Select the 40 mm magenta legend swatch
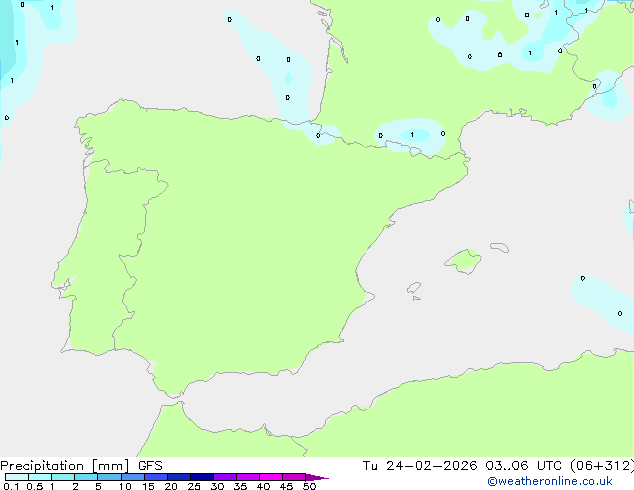Image resolution: width=634 pixels, height=490 pixels. (x=271, y=477)
